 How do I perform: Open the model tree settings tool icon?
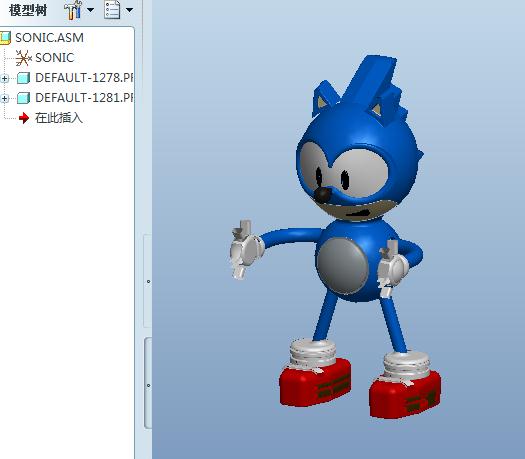point(73,10)
